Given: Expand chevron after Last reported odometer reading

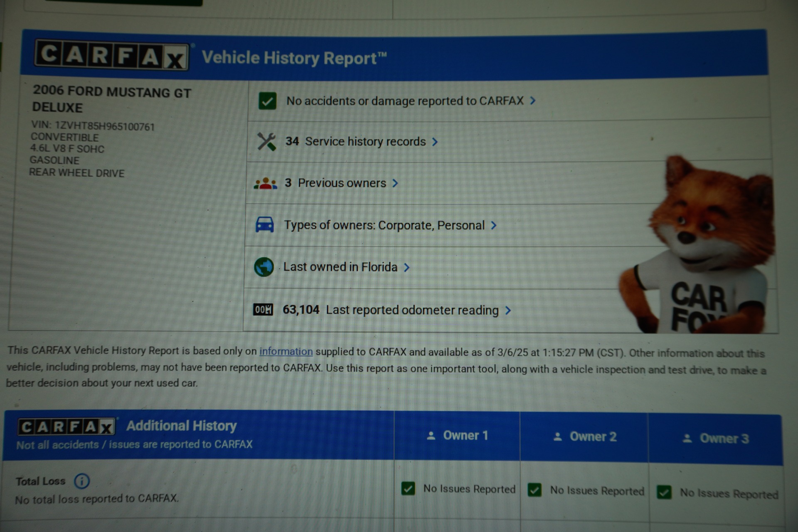Looking at the screenshot, I should [x=508, y=310].
